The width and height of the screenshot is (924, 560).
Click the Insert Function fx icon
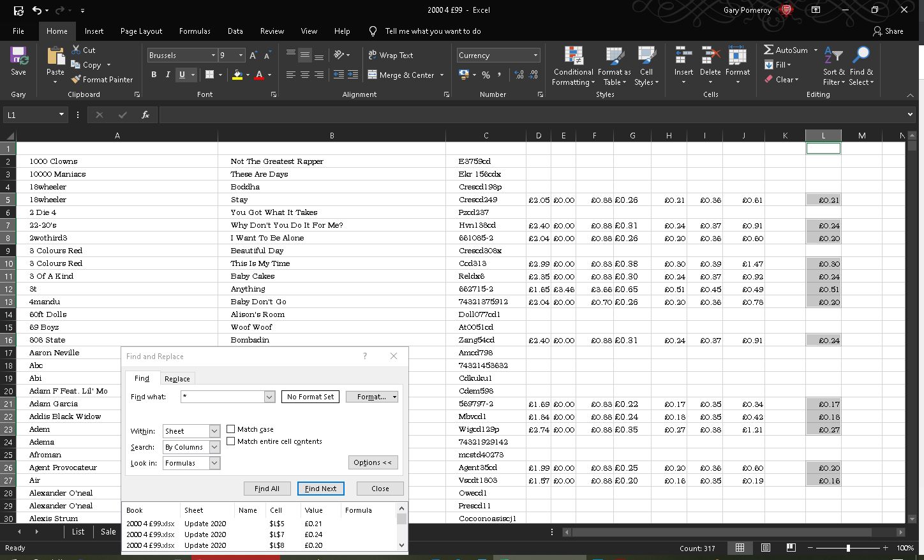pyautogui.click(x=145, y=115)
